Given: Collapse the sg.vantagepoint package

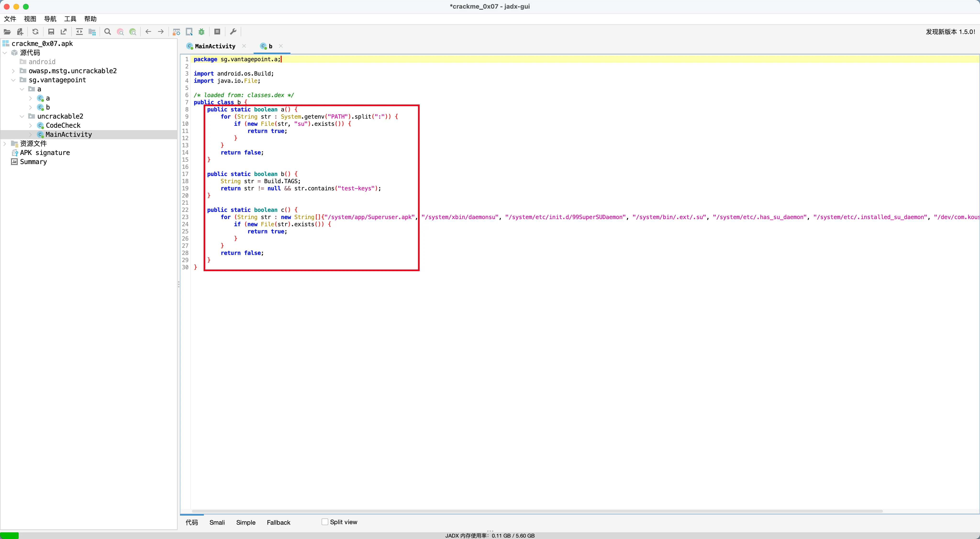Looking at the screenshot, I should [x=13, y=80].
